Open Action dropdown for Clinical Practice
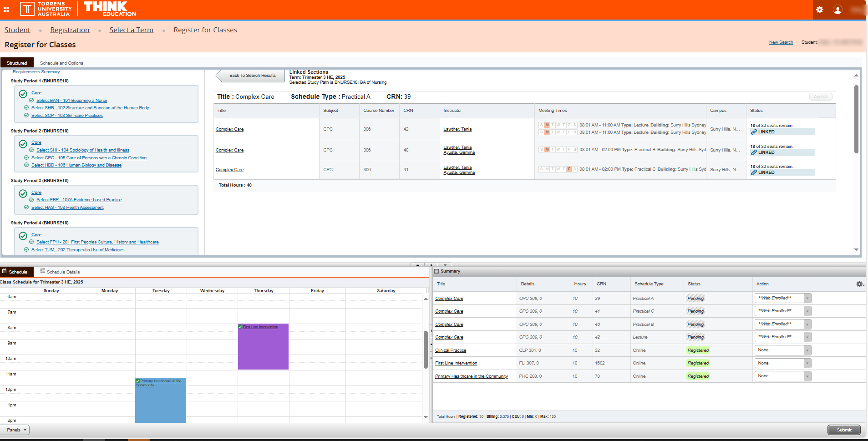Image resolution: width=868 pixels, height=441 pixels. [807, 350]
